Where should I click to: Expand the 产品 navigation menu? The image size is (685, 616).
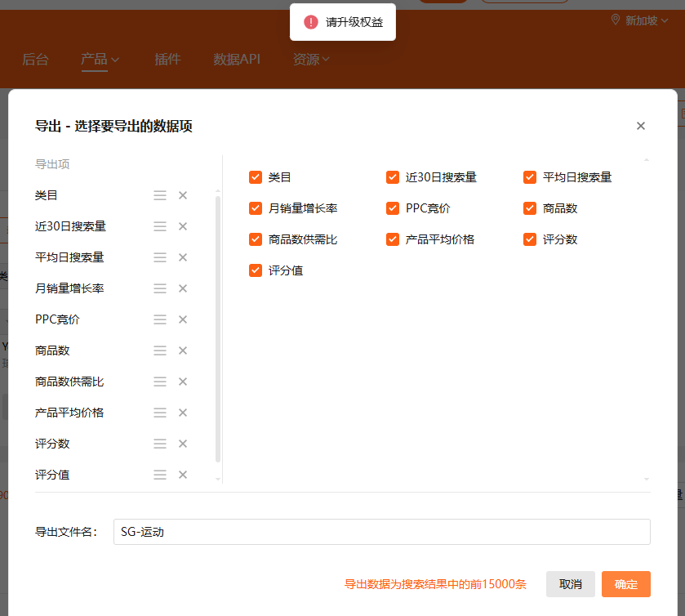(x=100, y=59)
